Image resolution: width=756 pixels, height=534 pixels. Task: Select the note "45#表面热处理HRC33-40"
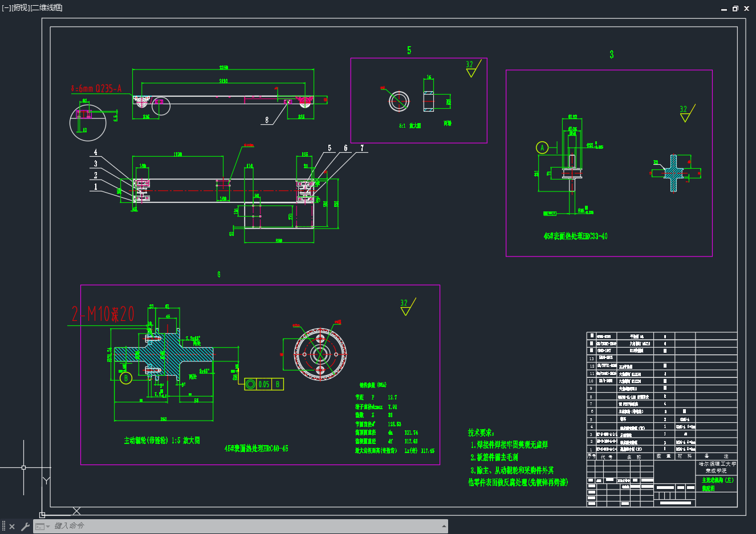575,236
